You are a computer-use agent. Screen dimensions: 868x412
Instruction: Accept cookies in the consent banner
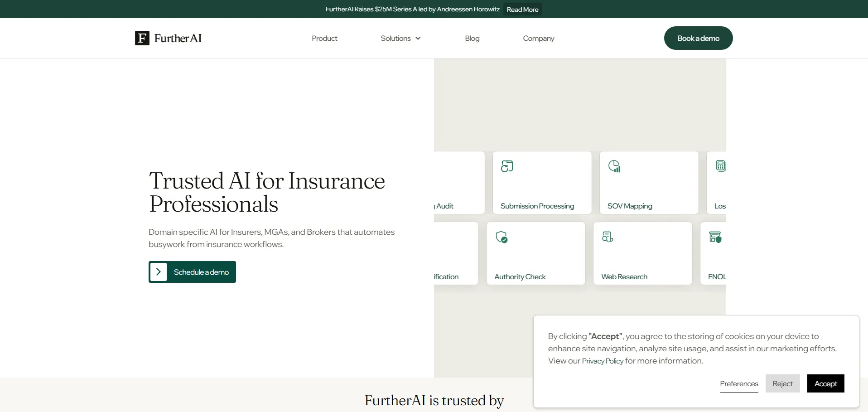(825, 383)
